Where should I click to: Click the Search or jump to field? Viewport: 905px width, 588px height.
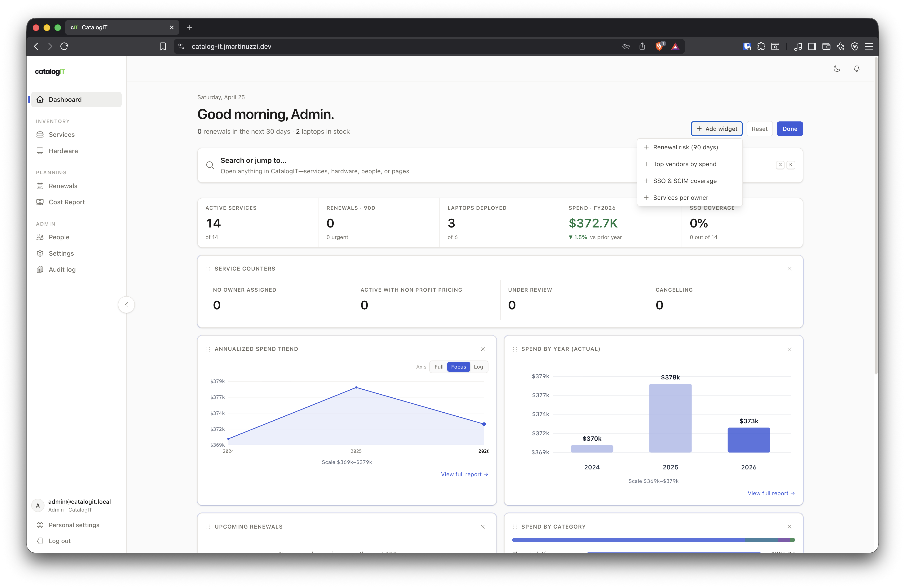(x=500, y=165)
